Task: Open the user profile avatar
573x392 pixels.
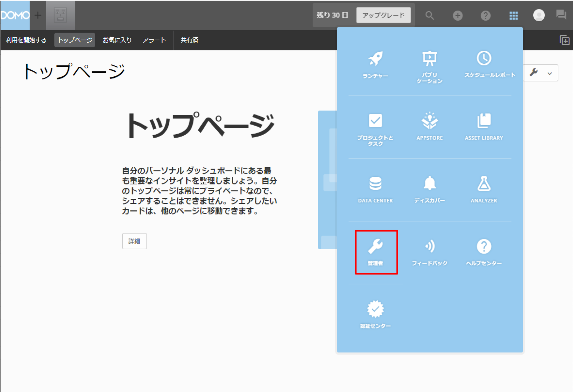Action: 539,15
